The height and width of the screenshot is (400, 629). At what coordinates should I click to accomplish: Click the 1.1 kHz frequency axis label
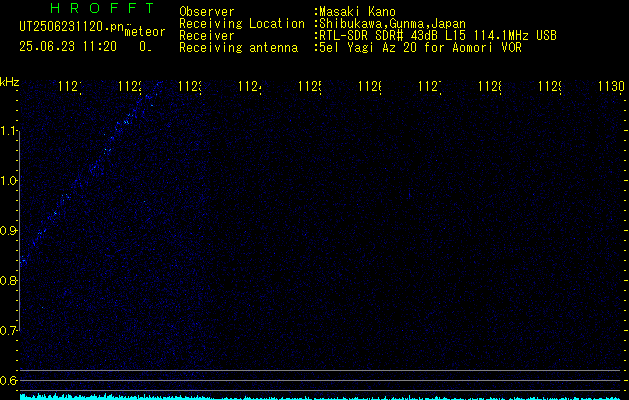pos(9,130)
